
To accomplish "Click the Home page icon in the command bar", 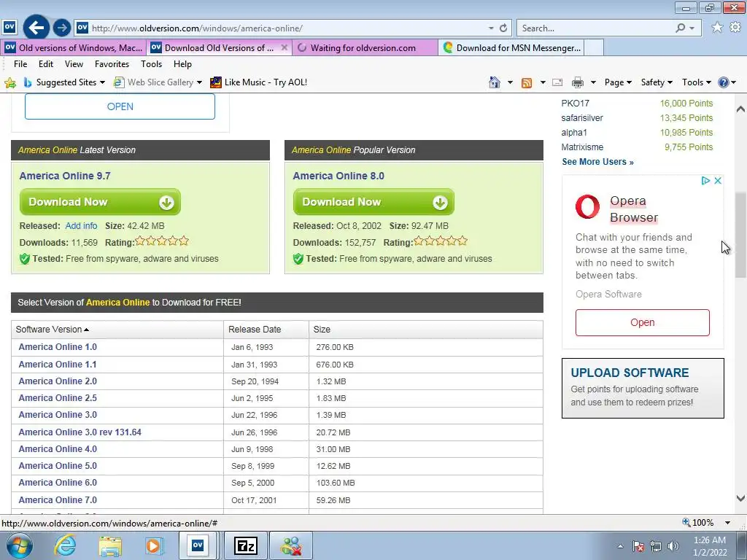I will tap(495, 82).
